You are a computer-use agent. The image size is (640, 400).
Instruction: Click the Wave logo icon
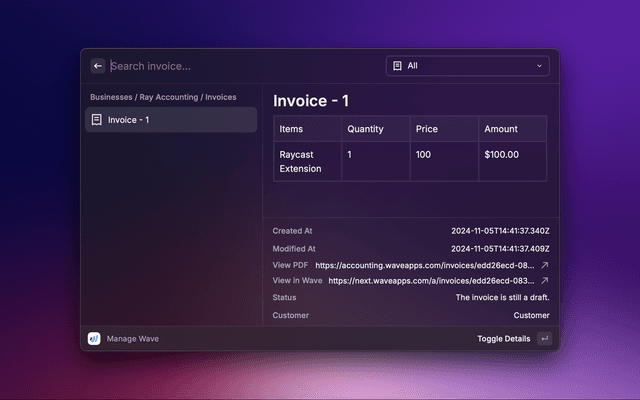(x=94, y=339)
